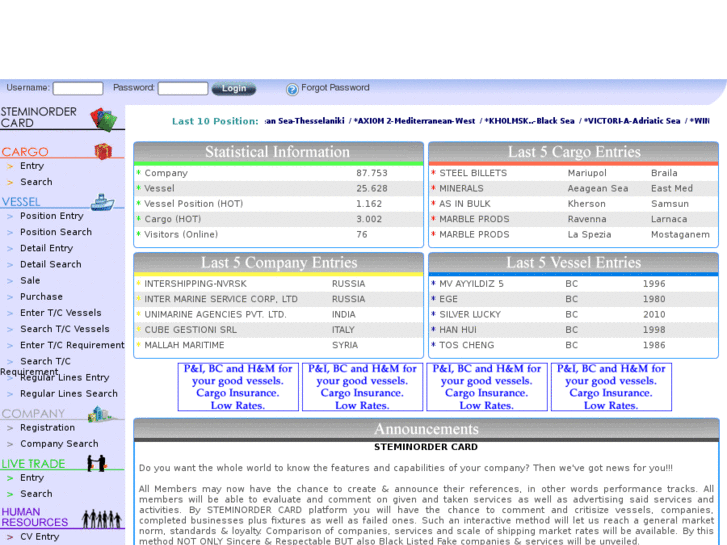Click the arrow bullet beside Registration
The height and width of the screenshot is (545, 727).
point(10,428)
